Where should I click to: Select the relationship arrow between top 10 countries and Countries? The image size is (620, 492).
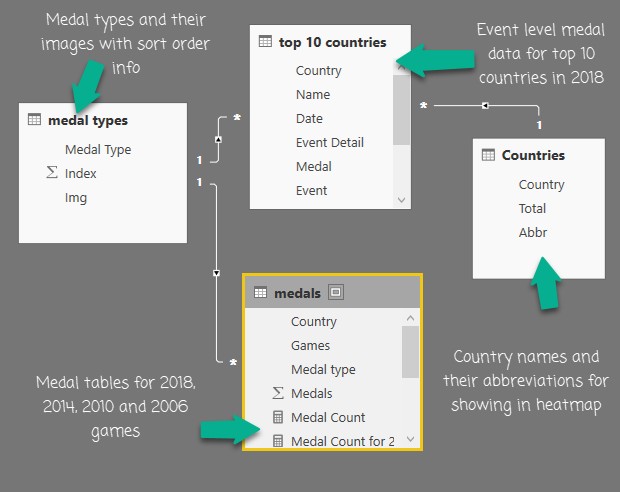click(484, 105)
